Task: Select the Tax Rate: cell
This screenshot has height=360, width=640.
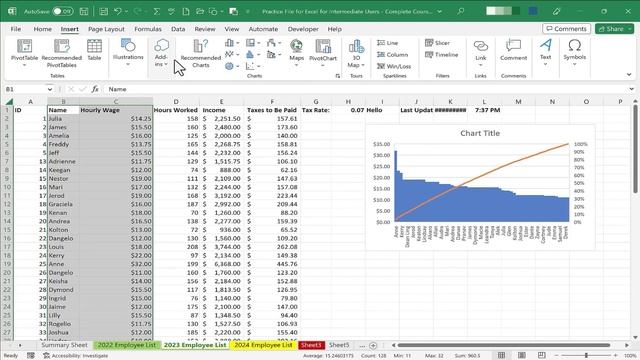Action: tap(316, 110)
